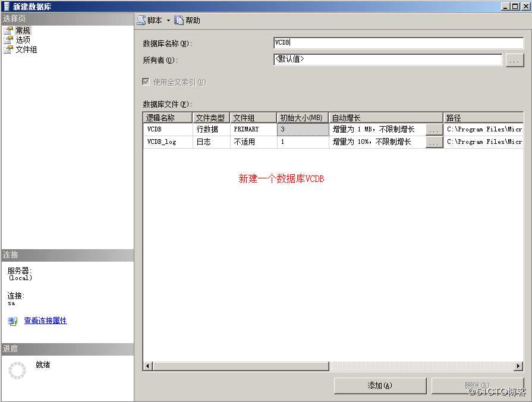The width and height of the screenshot is (532, 402).
Task: Click the PRIMARY filegroup cell
Action: pos(253,130)
